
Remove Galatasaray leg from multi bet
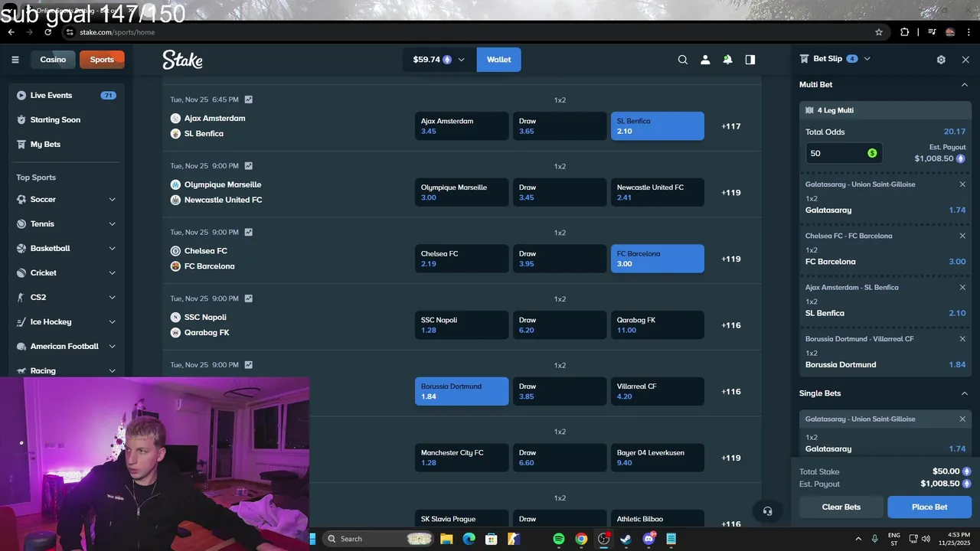[962, 184]
